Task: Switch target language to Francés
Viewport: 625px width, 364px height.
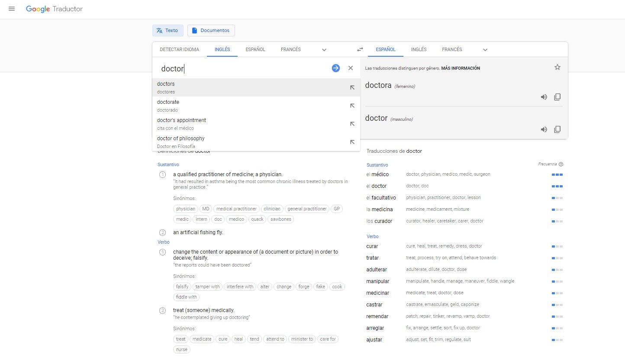Action: (451, 49)
